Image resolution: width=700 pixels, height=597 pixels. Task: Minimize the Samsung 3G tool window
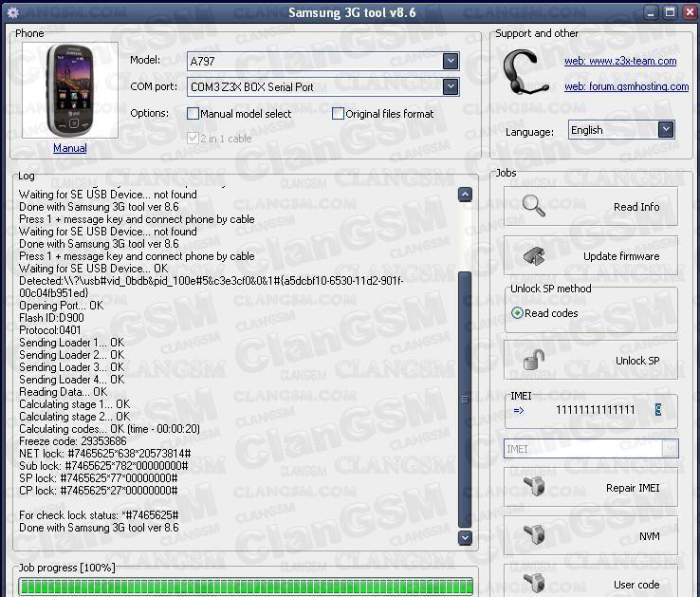click(x=651, y=12)
